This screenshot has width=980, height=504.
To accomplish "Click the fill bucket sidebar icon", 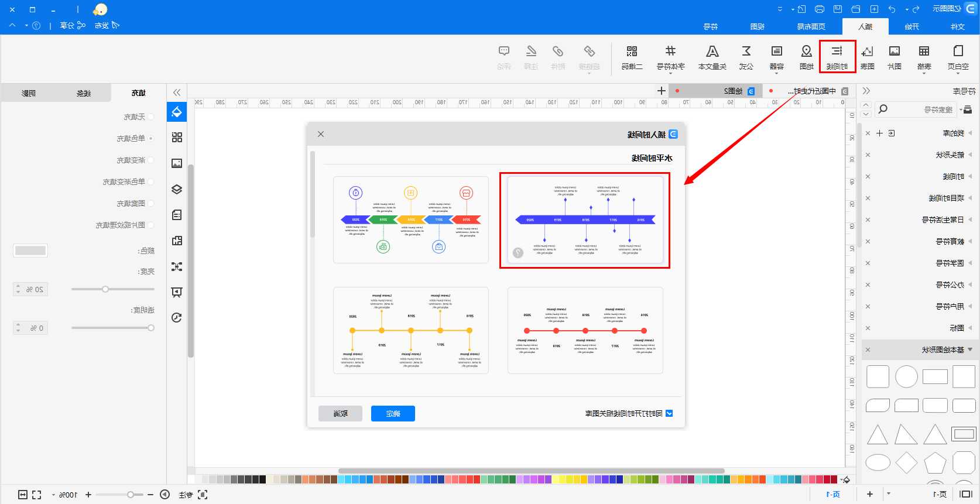I will (177, 111).
